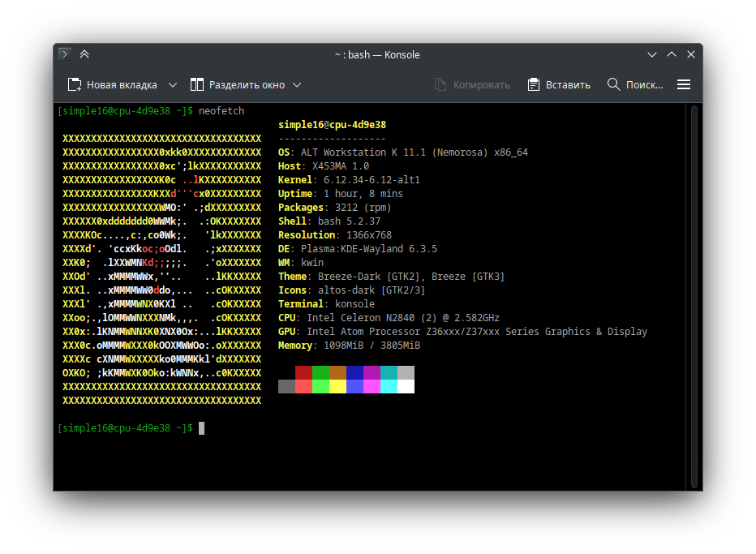Image resolution: width=756 pixels, height=554 pixels.
Task: Click the new tab icon in the toolbar
Action: [x=75, y=84]
